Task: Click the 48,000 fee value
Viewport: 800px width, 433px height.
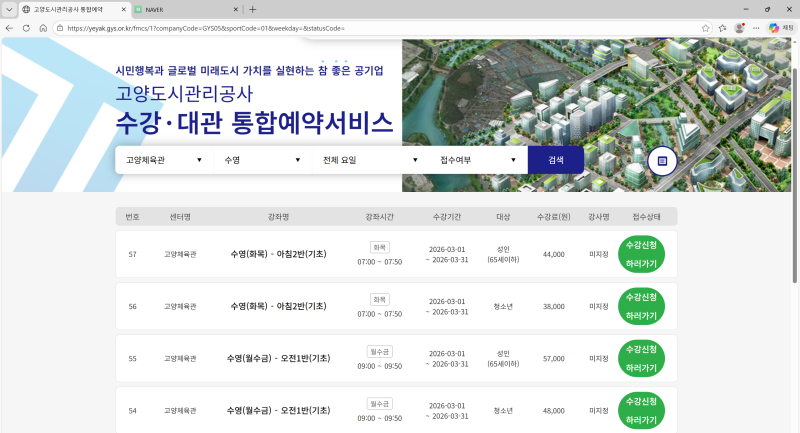Action: 554,411
